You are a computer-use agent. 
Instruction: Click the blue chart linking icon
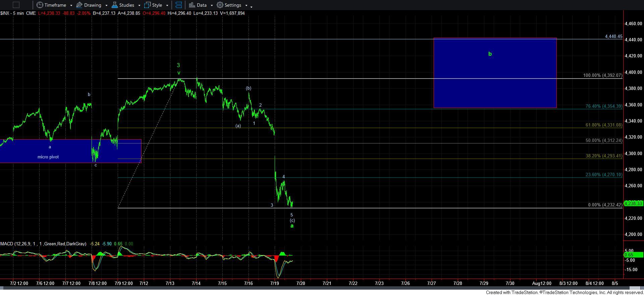(178, 5)
